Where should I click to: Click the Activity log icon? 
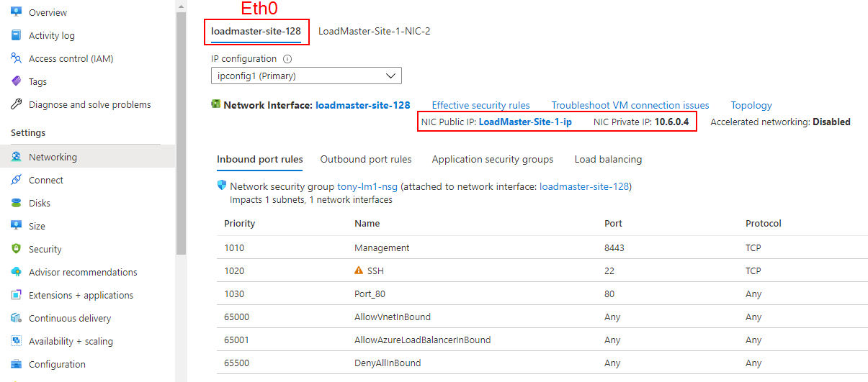(x=16, y=35)
